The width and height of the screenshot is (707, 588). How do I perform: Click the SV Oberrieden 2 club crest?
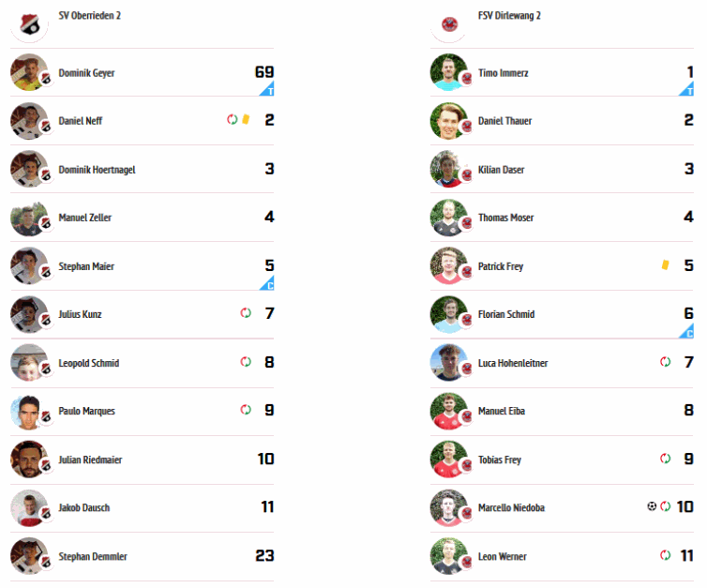(x=29, y=23)
